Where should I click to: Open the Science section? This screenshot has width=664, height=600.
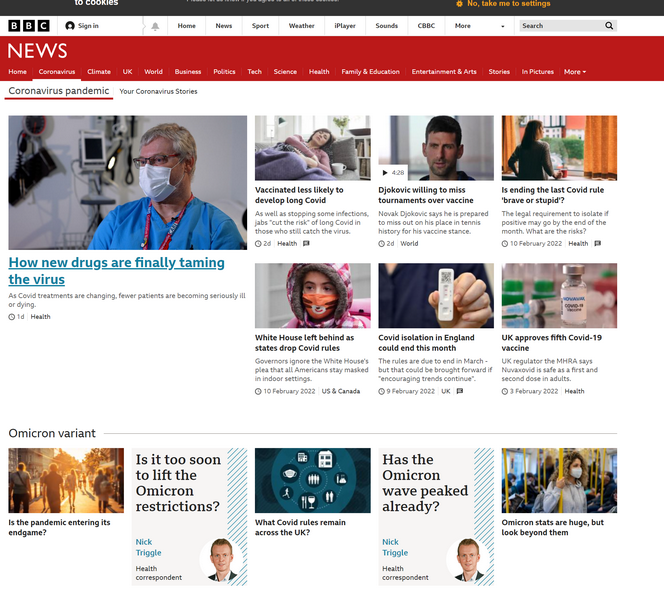[285, 72]
